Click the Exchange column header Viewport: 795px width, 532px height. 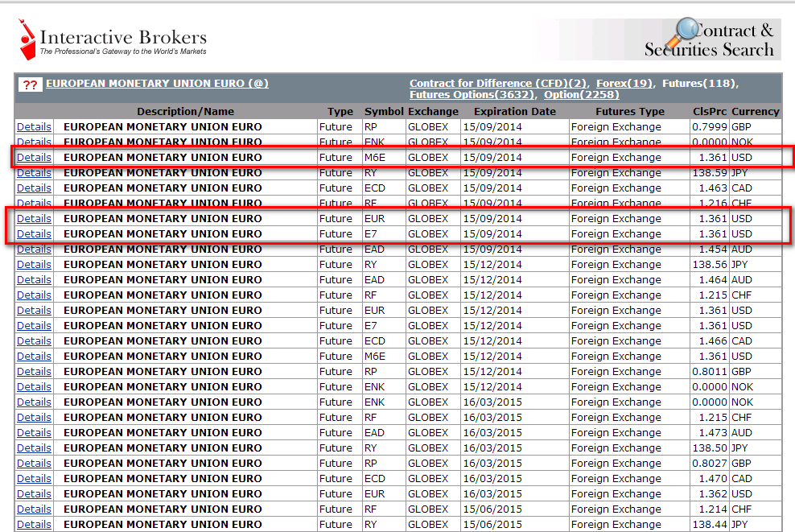pos(433,112)
